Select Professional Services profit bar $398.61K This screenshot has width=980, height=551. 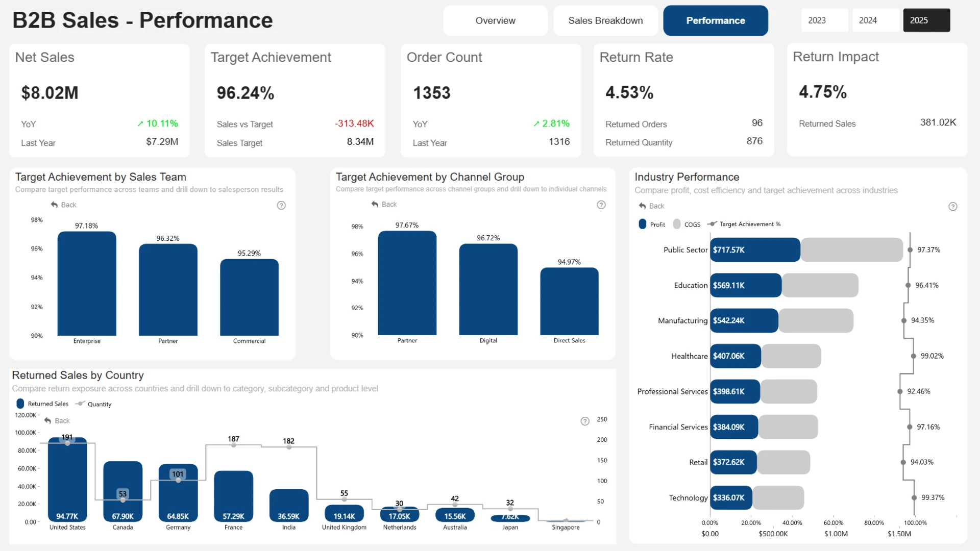(735, 391)
